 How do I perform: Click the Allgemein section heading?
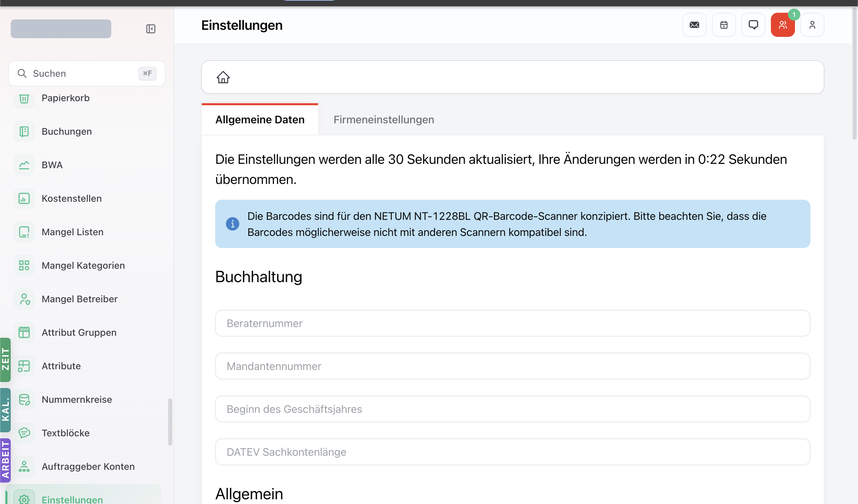click(x=249, y=494)
